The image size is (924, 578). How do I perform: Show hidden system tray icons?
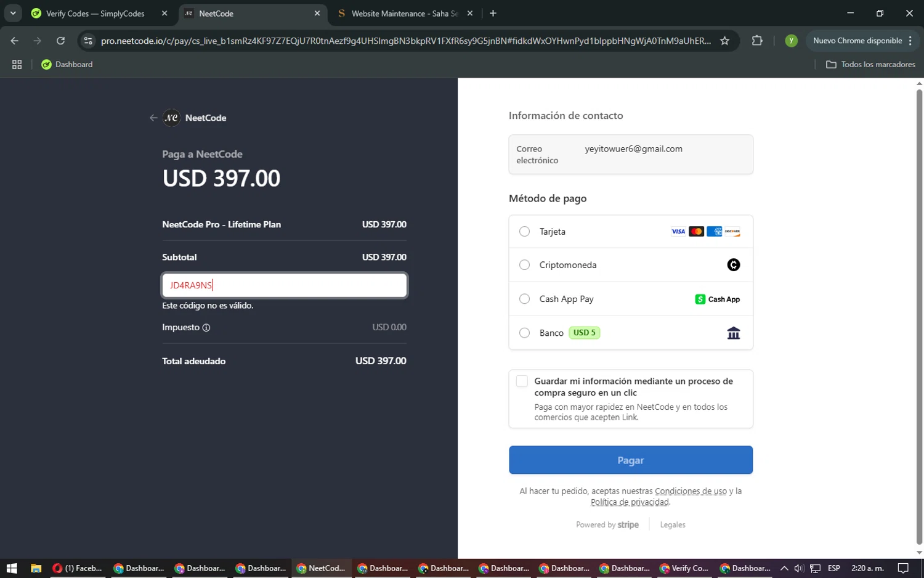tap(784, 568)
